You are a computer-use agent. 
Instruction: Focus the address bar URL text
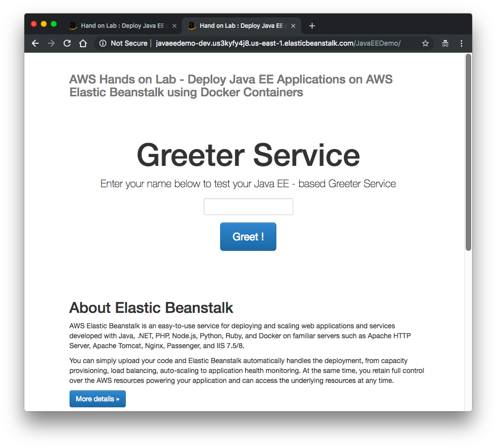point(278,43)
